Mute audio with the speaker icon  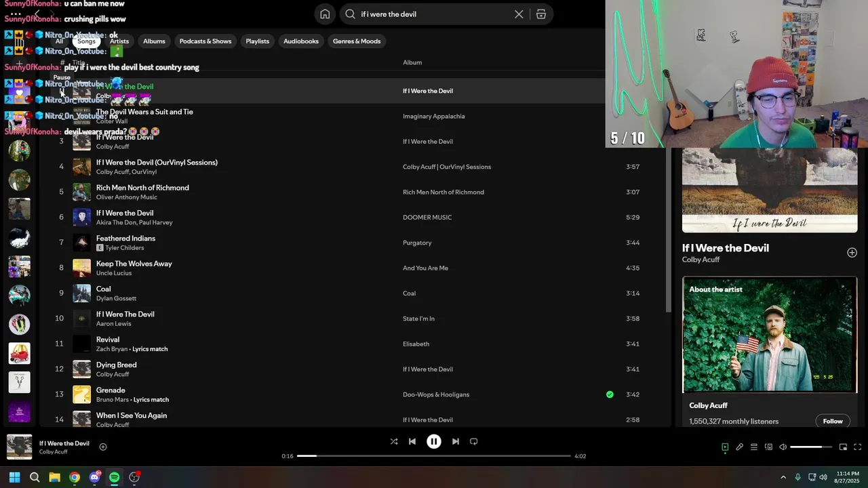pos(783,447)
